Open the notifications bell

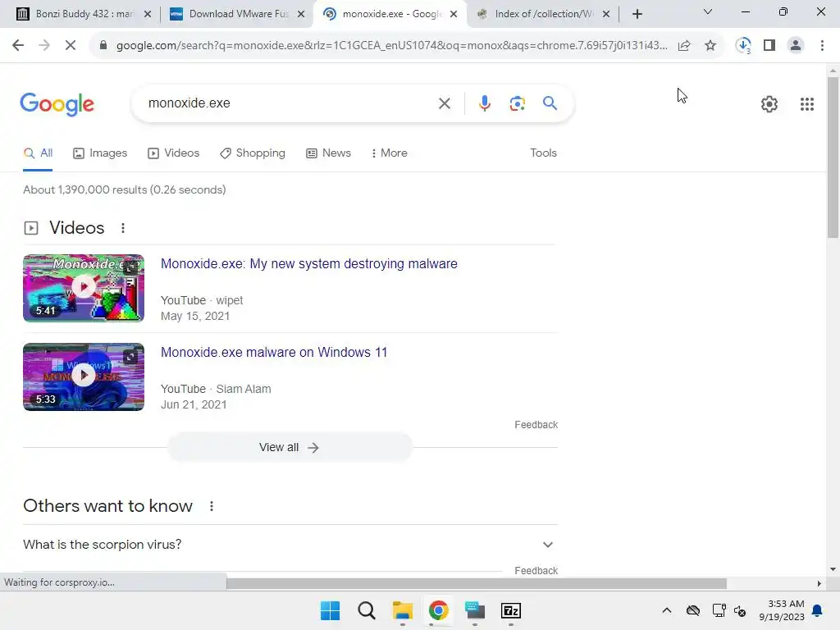818,610
